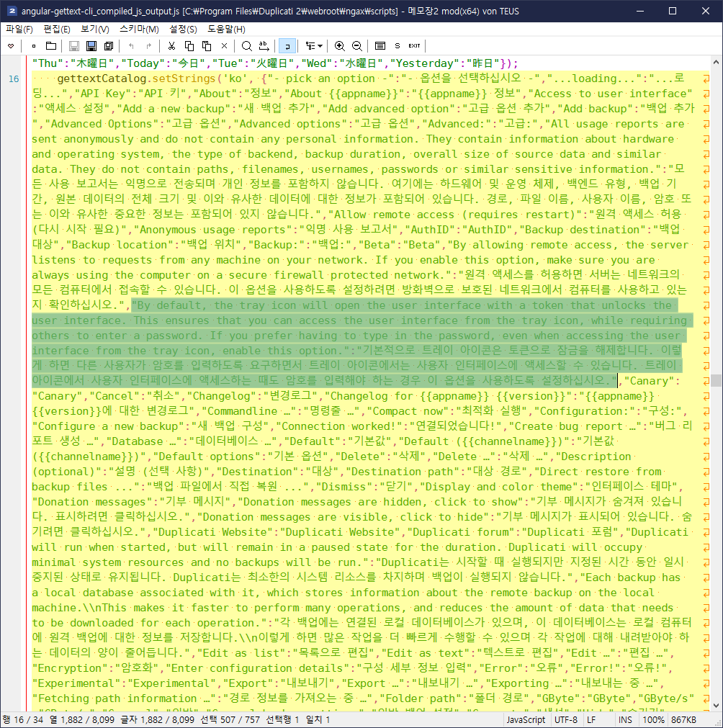Toggle word wrap toolbar button
This screenshot has height=728, width=723.
pos(287,46)
